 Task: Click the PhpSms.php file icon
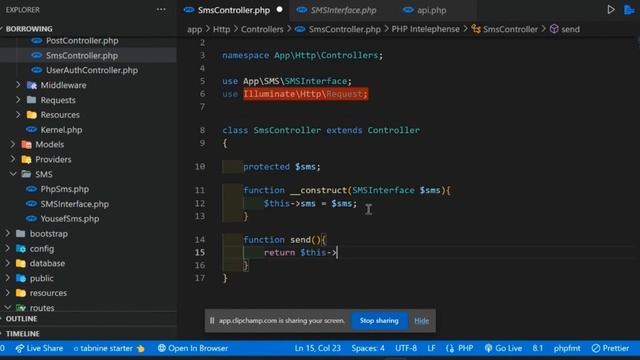pyautogui.click(x=31, y=189)
